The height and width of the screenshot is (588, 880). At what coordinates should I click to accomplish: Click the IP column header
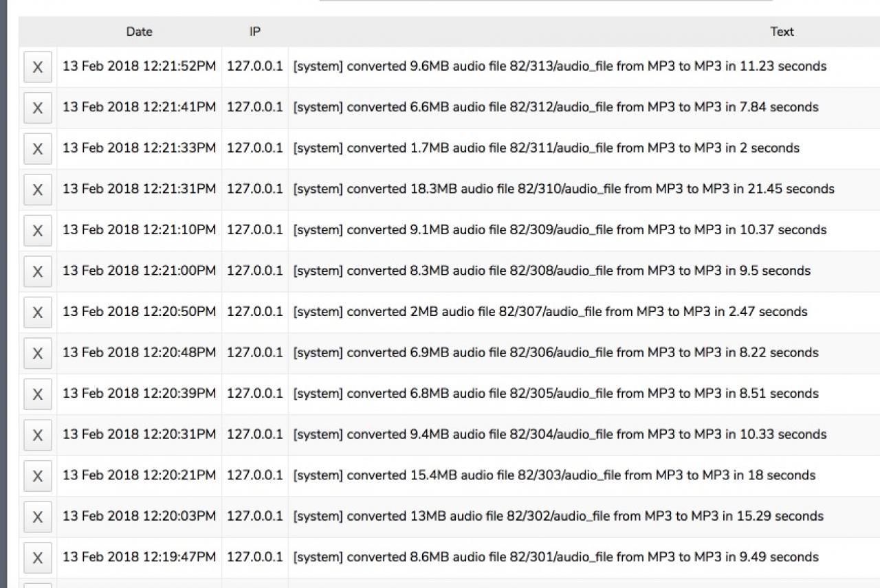(x=254, y=32)
